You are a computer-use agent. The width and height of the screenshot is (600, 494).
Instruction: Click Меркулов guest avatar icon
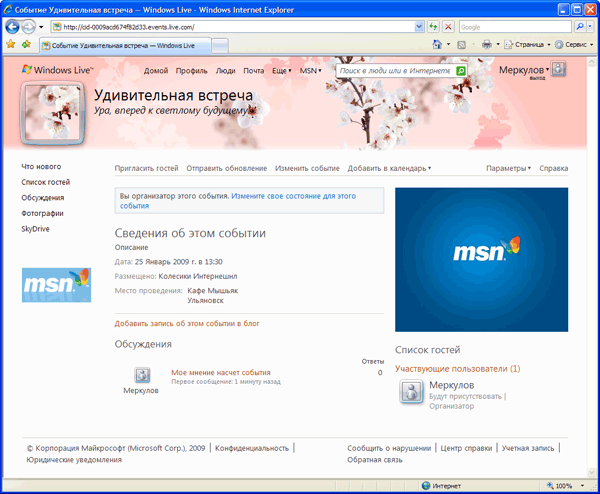coord(411,391)
